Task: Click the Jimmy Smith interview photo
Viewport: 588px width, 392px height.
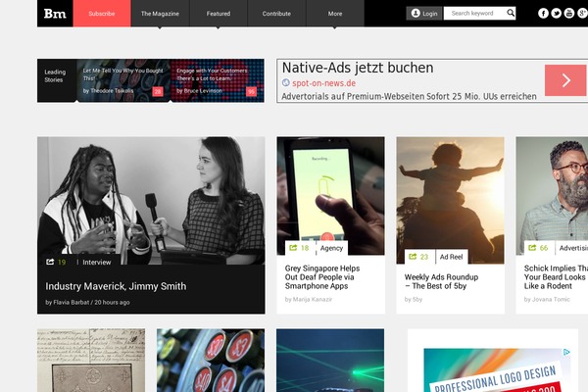Action: coord(151,200)
